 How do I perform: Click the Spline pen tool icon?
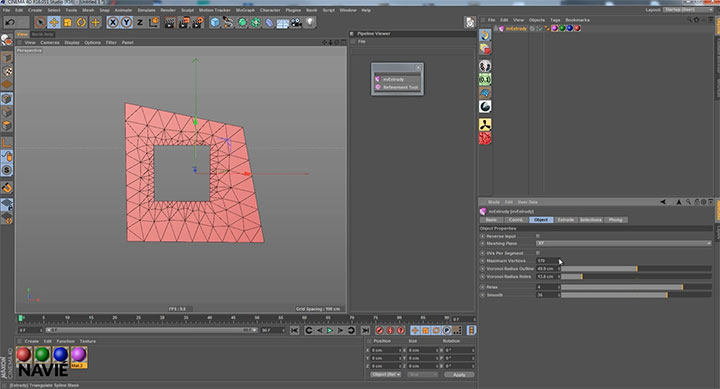point(228,22)
